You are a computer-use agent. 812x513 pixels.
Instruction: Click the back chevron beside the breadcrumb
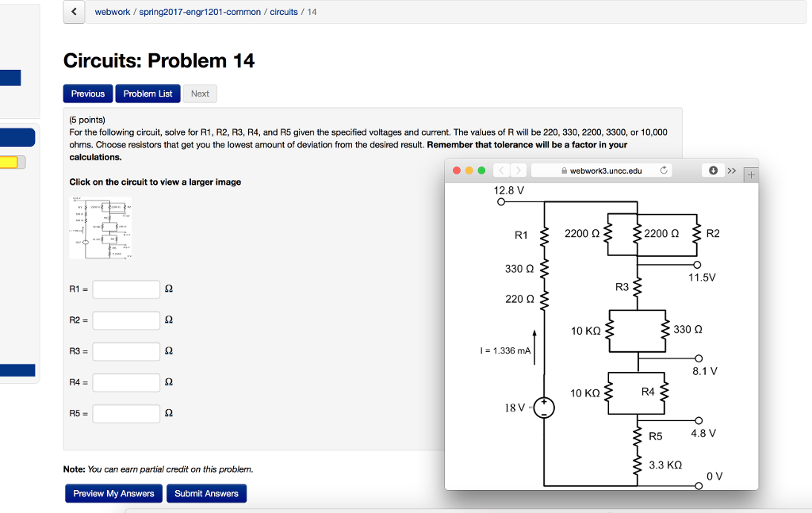click(x=73, y=11)
